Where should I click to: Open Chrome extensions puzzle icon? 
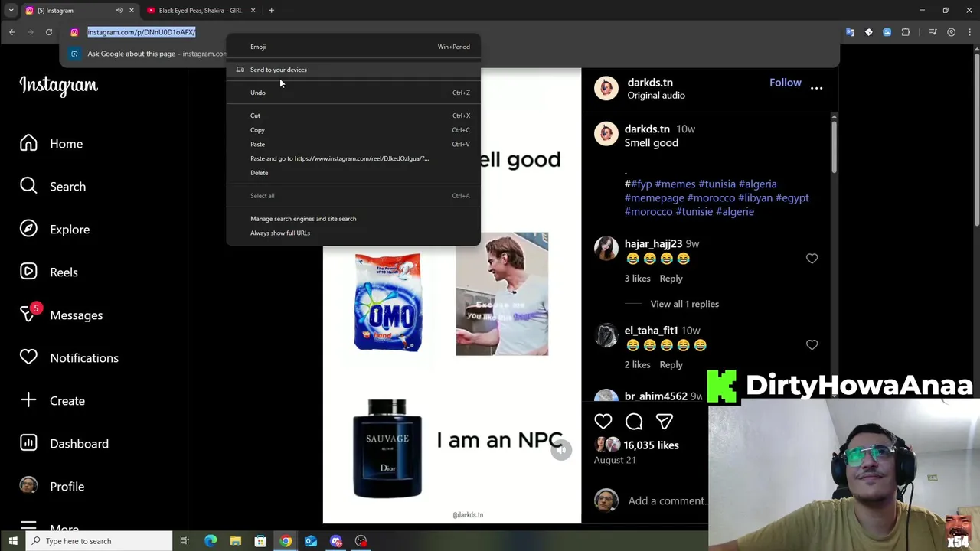[x=906, y=32]
